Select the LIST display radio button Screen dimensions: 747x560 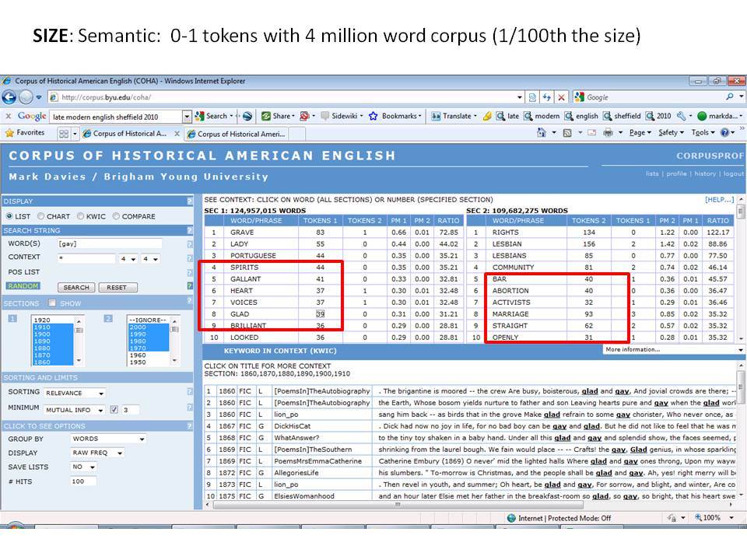click(9, 216)
